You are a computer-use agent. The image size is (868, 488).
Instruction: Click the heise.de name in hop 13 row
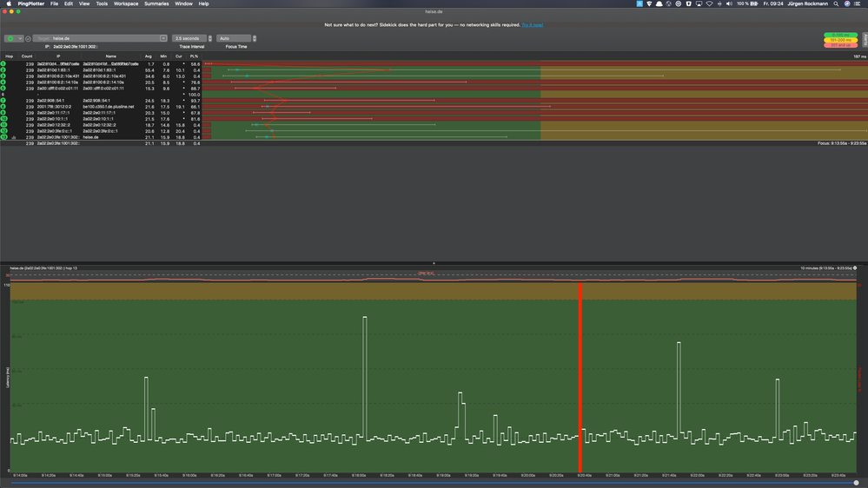90,137
